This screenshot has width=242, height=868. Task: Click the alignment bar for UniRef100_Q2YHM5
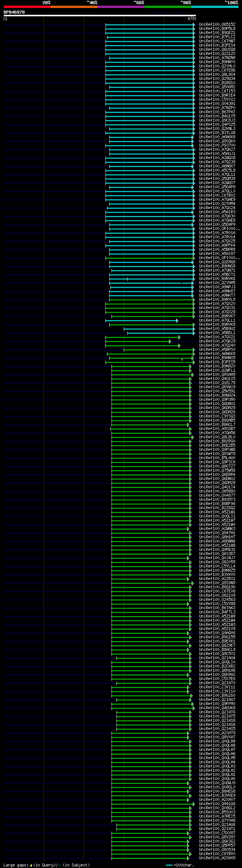pos(152,283)
